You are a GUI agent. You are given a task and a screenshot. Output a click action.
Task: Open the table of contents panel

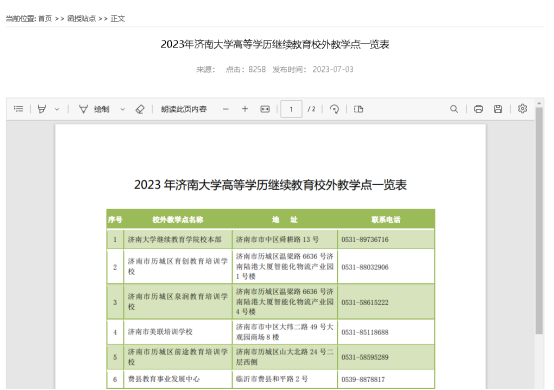[x=18, y=109]
